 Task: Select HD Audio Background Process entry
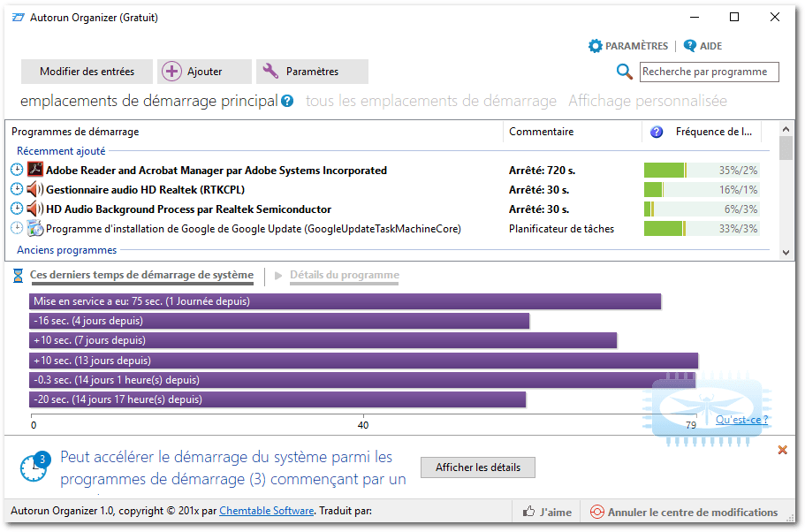click(x=188, y=209)
